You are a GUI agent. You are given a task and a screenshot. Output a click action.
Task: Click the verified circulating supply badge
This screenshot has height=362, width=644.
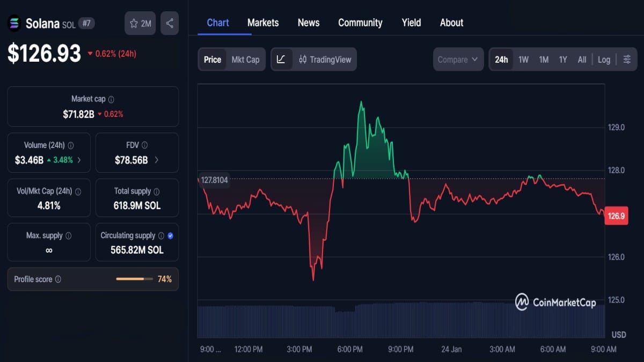click(170, 236)
